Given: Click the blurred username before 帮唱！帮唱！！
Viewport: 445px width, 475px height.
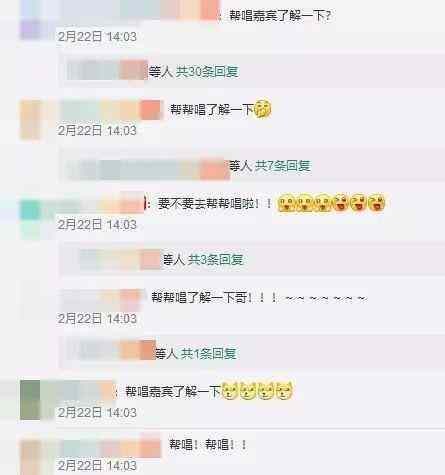Looking at the screenshot, I should 111,445.
